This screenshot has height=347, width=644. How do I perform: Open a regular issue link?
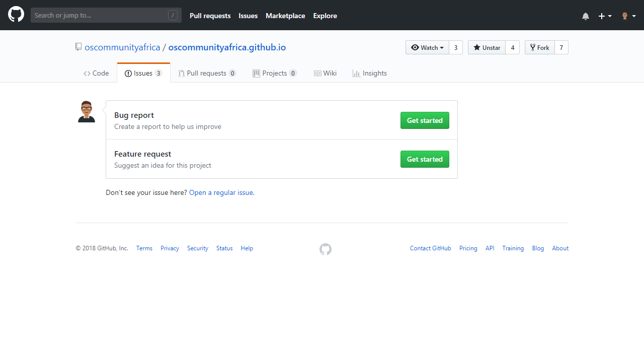(221, 192)
